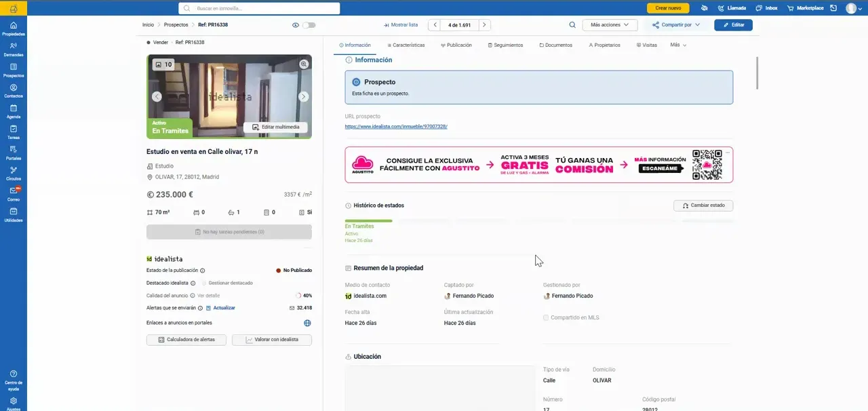Open the idealista prospect URL link
This screenshot has height=411, width=868.
(x=396, y=126)
